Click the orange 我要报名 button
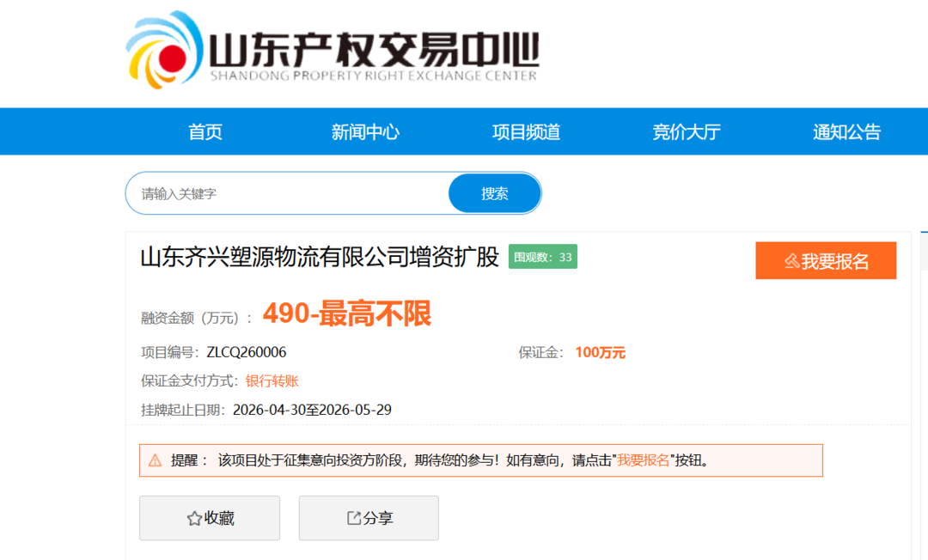928x560 pixels. (x=826, y=261)
